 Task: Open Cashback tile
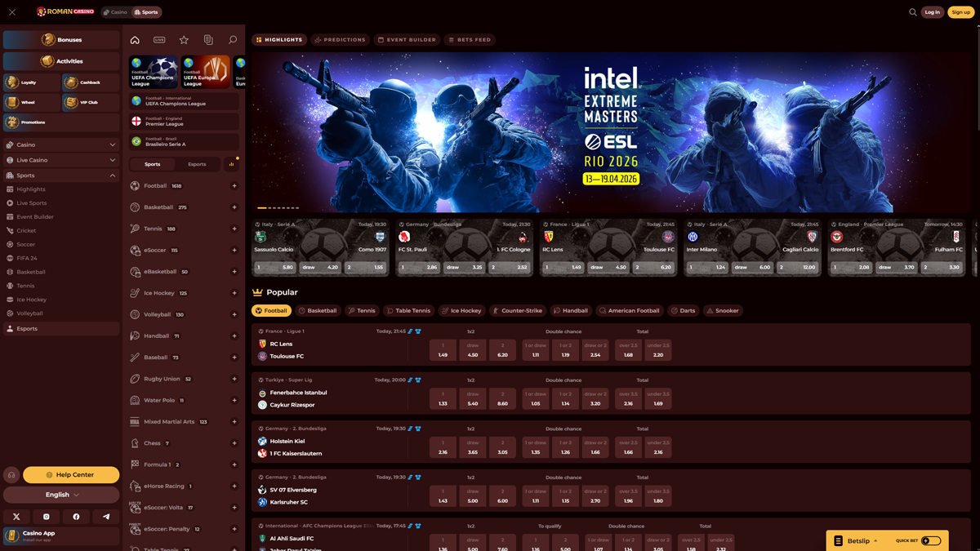click(91, 82)
